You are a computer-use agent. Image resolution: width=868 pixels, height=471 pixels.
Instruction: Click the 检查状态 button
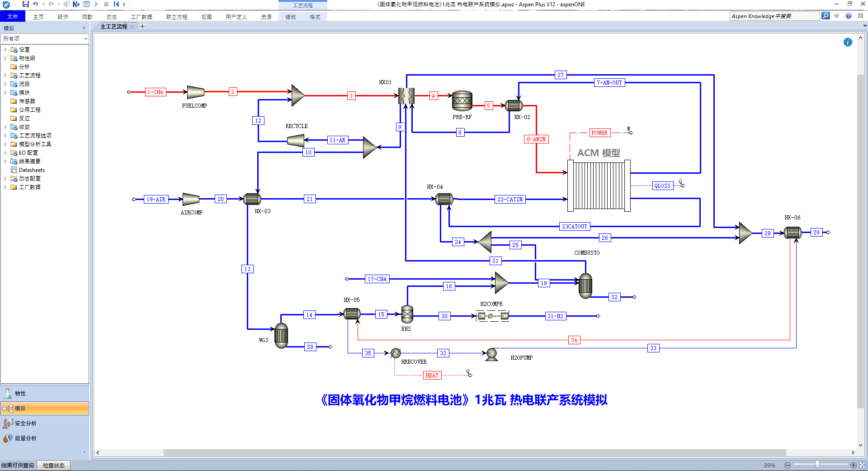[x=53, y=466]
